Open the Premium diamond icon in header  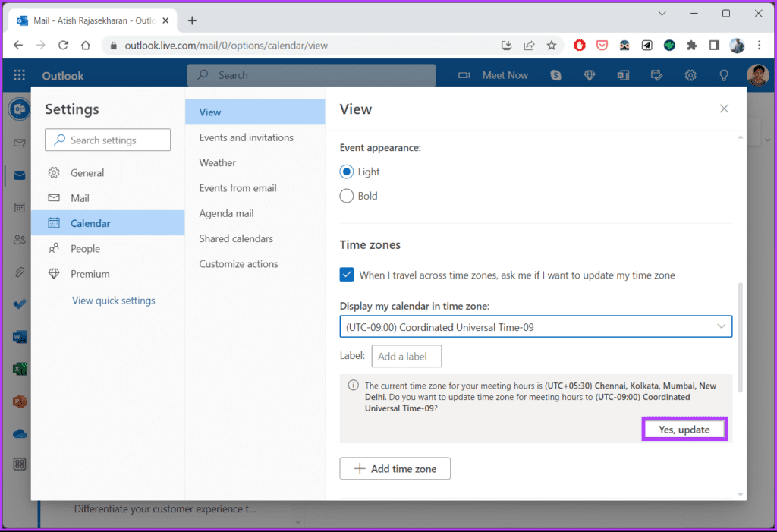(589, 75)
